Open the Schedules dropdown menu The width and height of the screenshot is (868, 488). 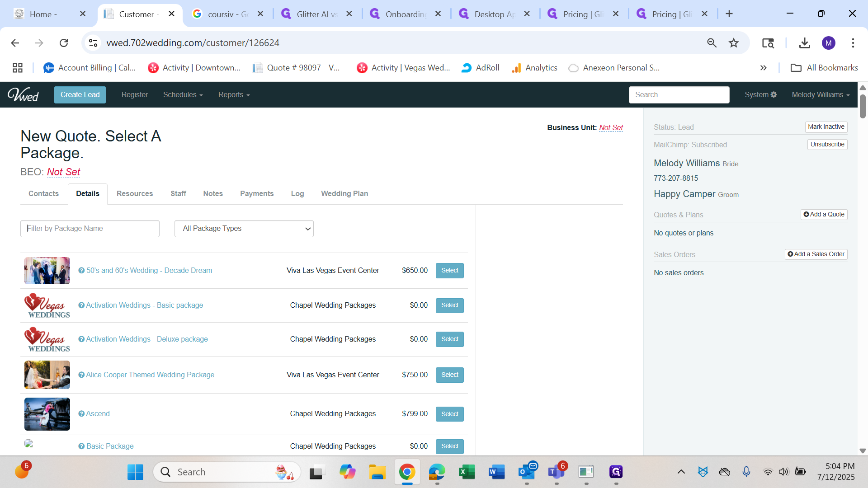tap(183, 95)
